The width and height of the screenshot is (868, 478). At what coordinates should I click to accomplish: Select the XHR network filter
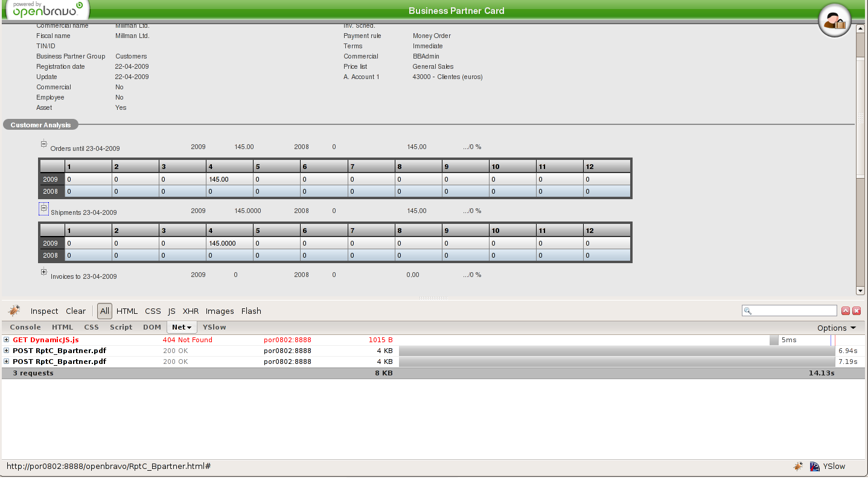tap(191, 311)
